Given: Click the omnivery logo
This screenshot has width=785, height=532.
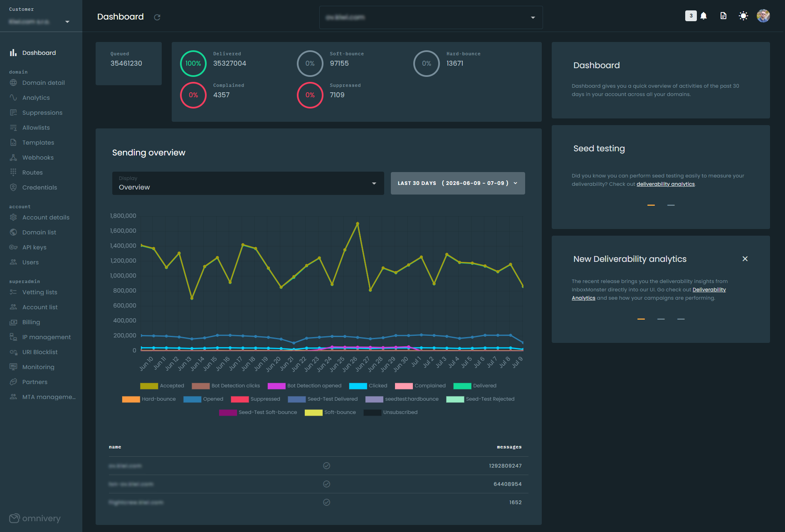Looking at the screenshot, I should coord(35,518).
